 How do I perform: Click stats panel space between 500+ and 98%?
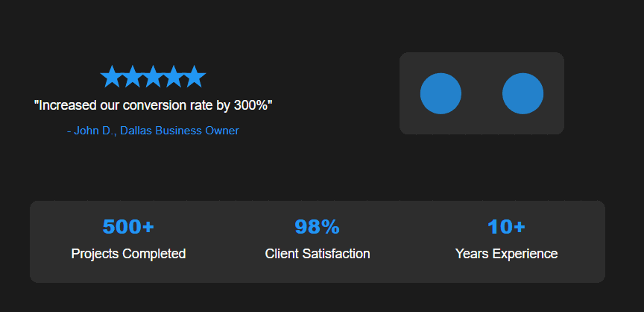(x=224, y=240)
